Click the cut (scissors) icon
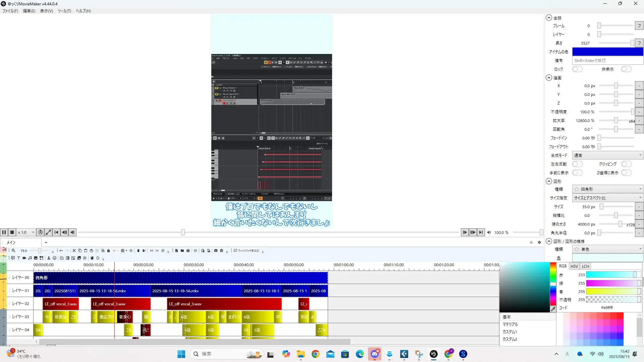 coord(74,251)
